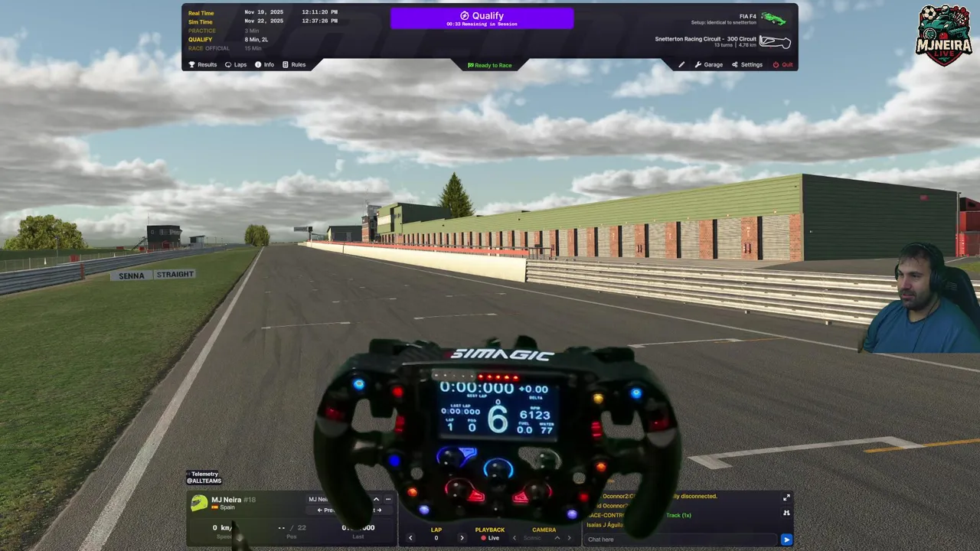Click the purple Qualify session banner

(482, 18)
